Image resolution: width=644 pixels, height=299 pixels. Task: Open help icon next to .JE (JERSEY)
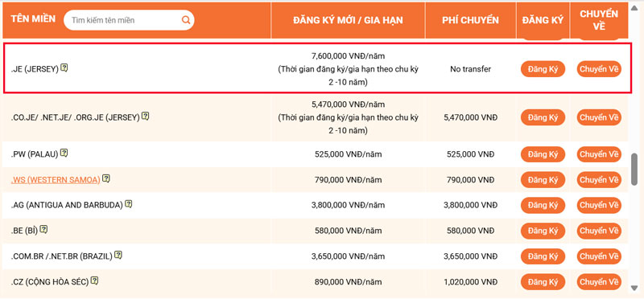click(x=64, y=68)
